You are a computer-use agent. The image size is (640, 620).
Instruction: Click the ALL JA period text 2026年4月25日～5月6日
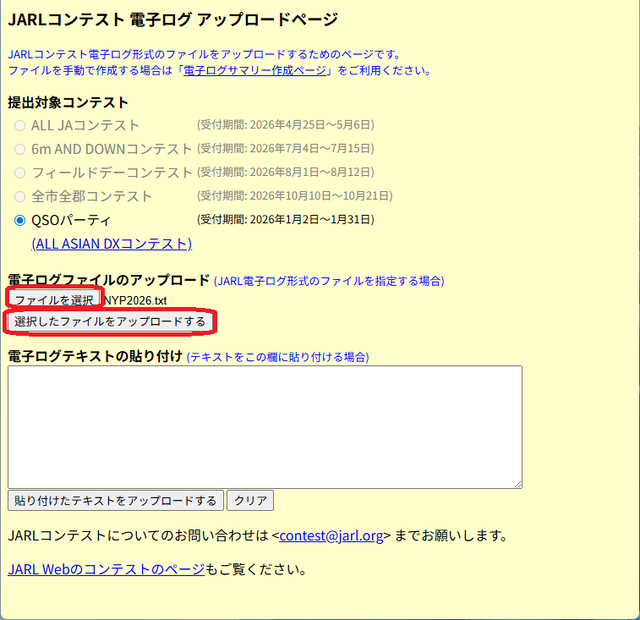[309, 125]
